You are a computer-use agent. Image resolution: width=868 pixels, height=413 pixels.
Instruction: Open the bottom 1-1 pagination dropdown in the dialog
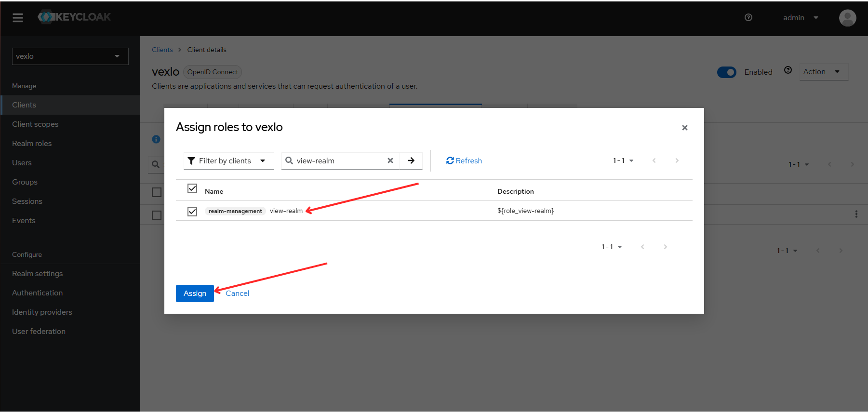point(612,247)
